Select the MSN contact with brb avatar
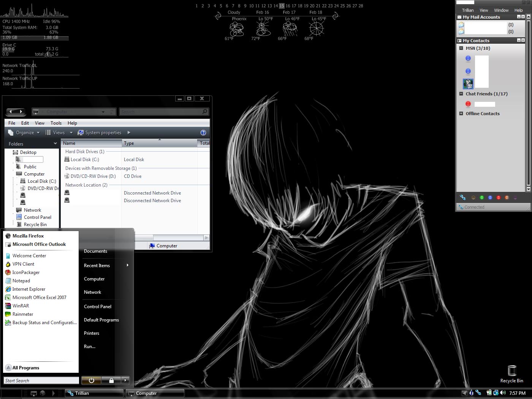The height and width of the screenshot is (399, 532). coord(468,84)
